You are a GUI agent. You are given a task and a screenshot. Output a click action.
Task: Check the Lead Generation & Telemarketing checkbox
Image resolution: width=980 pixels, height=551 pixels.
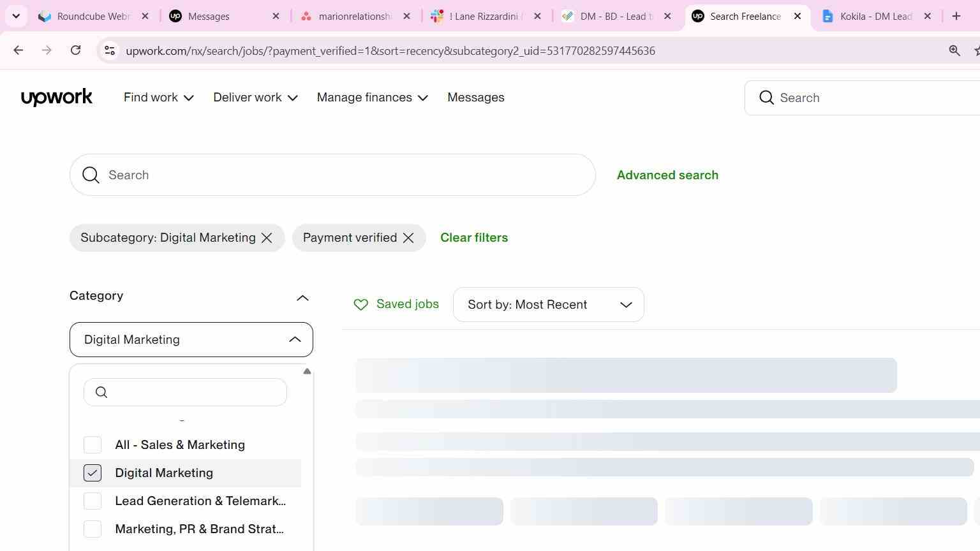point(93,501)
